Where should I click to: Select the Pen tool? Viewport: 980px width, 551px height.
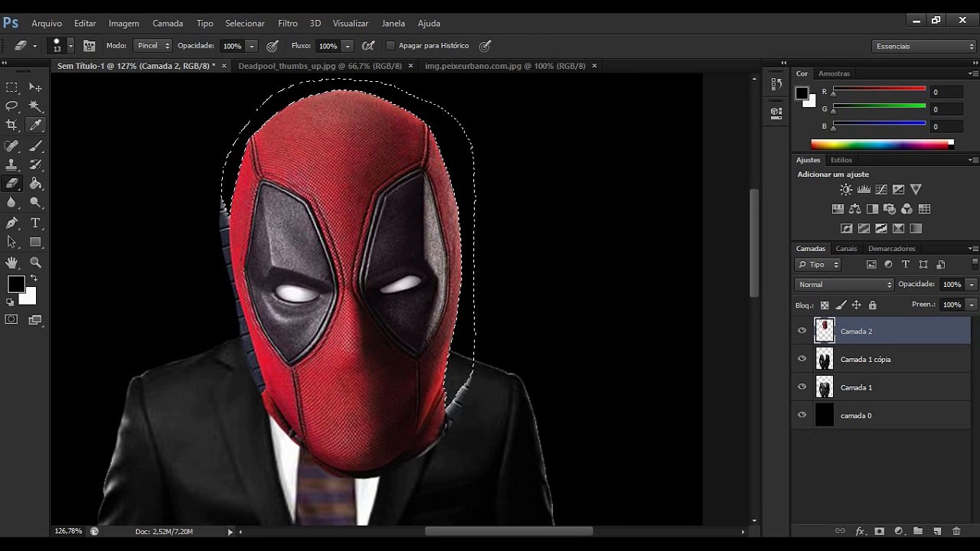[11, 223]
